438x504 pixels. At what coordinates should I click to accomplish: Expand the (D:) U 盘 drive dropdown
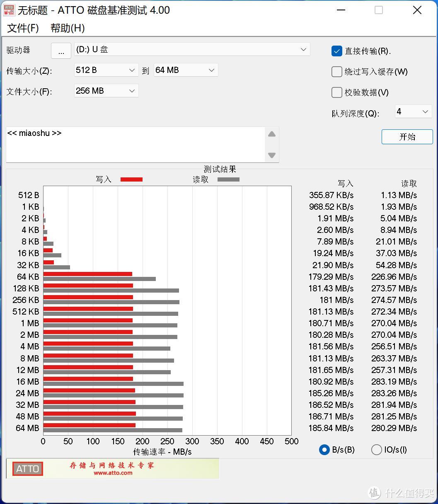[x=192, y=49]
